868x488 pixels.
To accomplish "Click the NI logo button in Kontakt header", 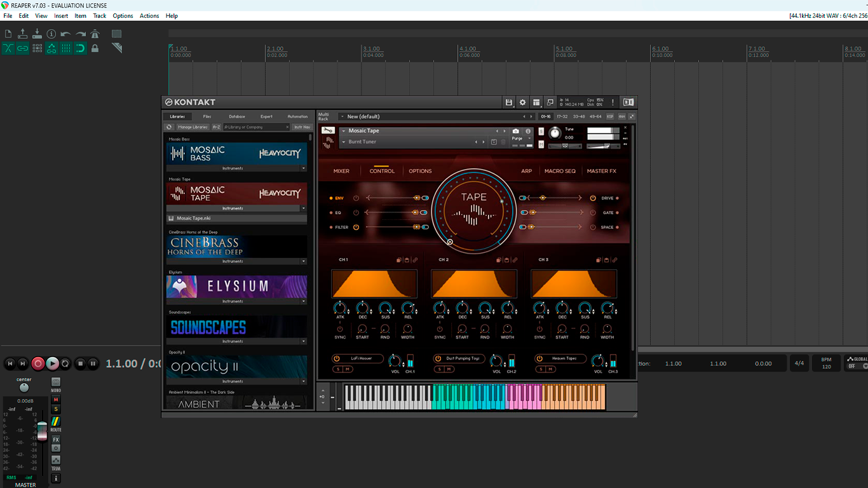I will click(628, 102).
